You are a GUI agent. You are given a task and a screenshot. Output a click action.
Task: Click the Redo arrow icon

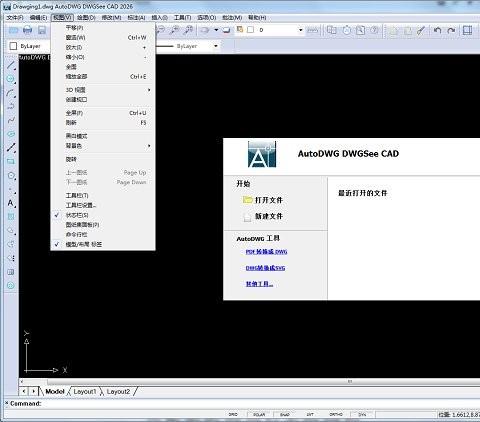451,30
